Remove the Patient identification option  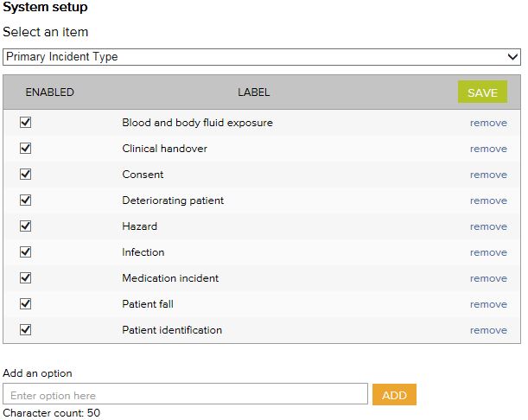click(x=488, y=330)
